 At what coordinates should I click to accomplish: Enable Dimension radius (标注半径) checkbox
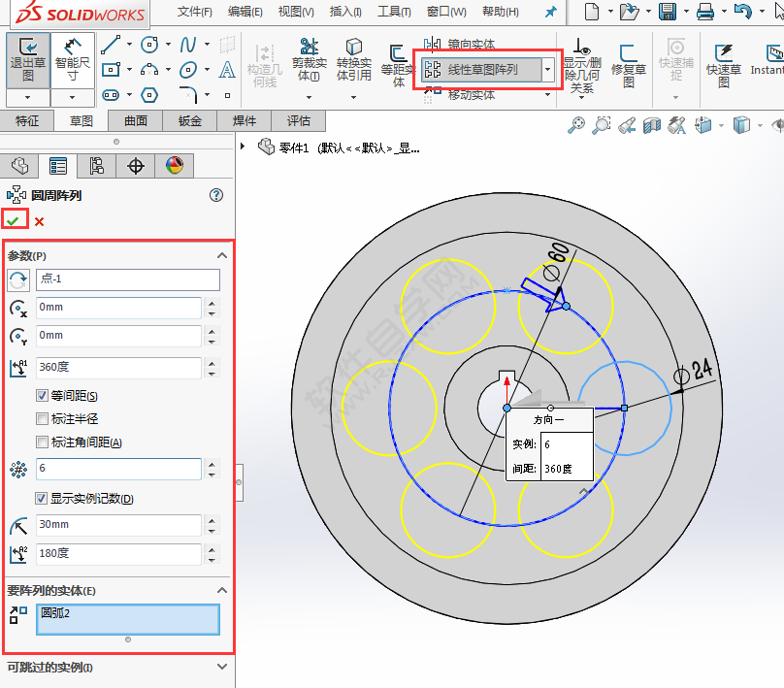pyautogui.click(x=42, y=418)
